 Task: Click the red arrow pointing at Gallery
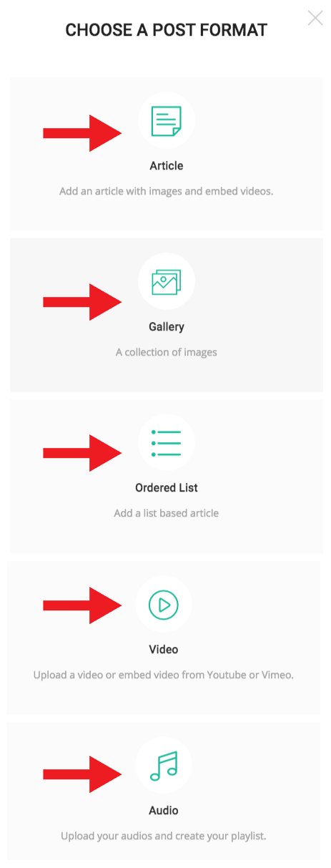[82, 301]
